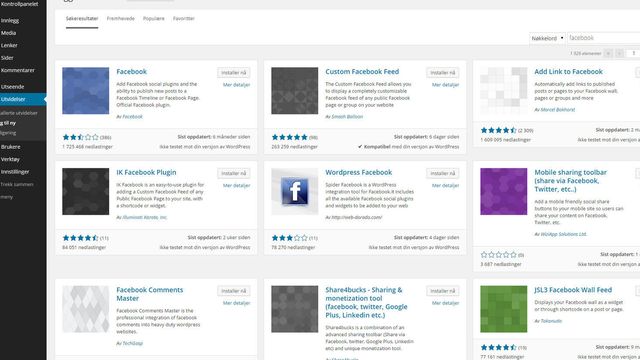
Task: Open the Custom Facebook Feed title link
Action: (x=362, y=71)
